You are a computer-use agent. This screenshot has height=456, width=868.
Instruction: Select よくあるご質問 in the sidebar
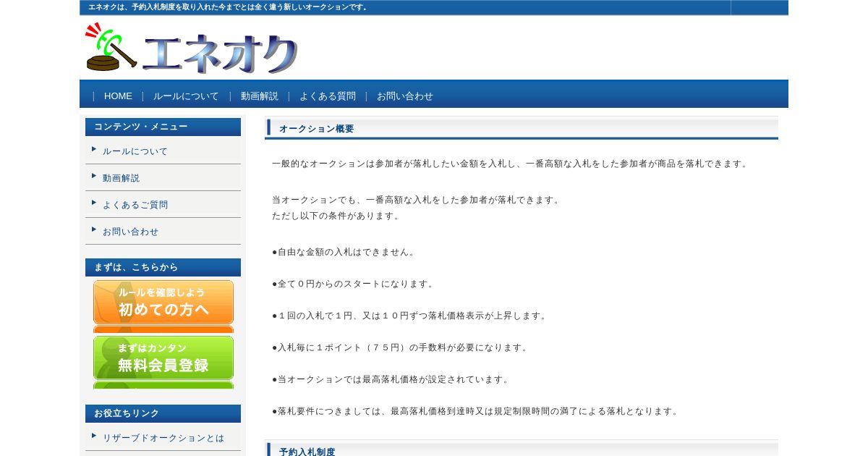[x=135, y=205]
